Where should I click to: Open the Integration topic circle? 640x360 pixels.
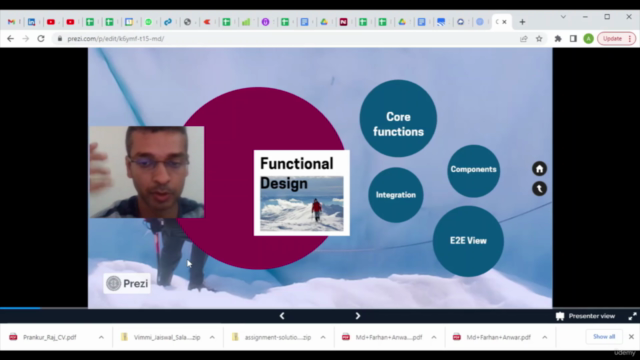(396, 195)
